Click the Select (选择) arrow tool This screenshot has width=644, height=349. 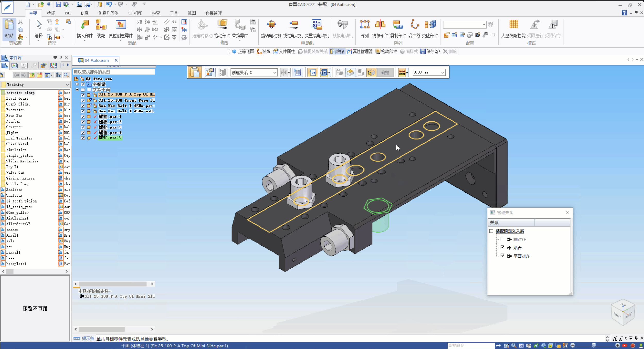[x=39, y=25]
